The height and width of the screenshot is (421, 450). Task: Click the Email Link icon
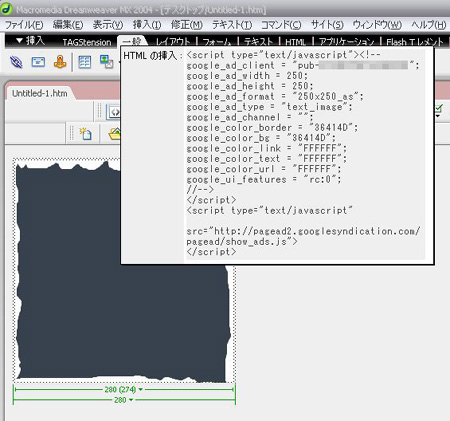click(38, 62)
